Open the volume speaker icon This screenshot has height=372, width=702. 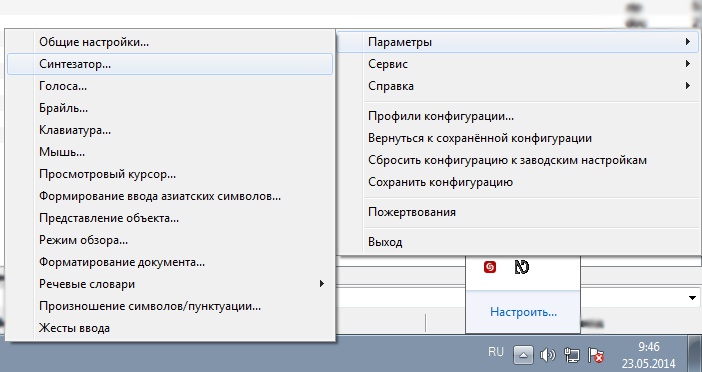[x=547, y=355]
